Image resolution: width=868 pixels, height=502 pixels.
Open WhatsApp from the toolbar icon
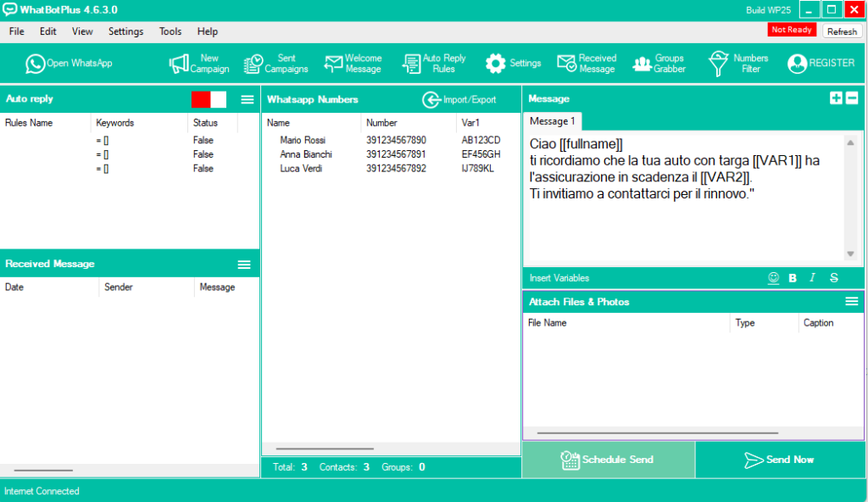(35, 64)
